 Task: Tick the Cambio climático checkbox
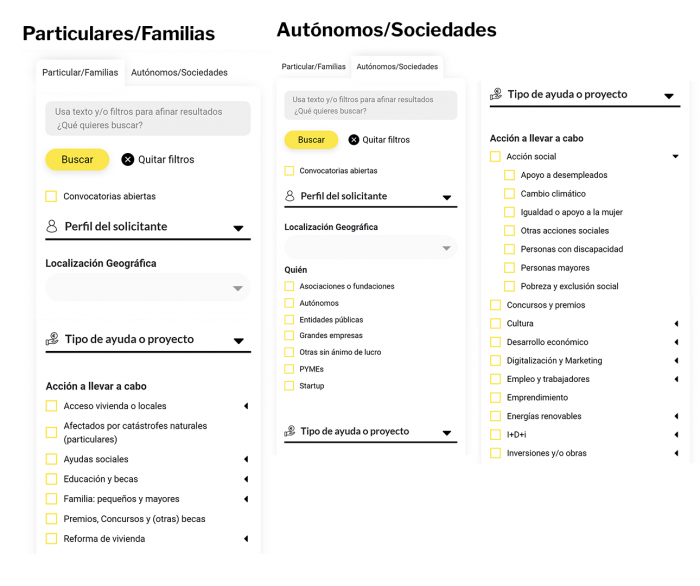(x=509, y=194)
